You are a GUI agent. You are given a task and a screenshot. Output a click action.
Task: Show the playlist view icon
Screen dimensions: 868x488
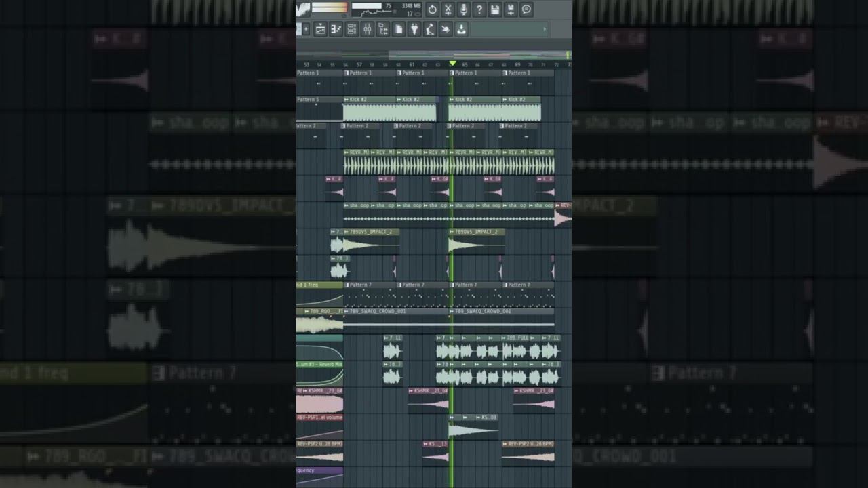point(321,29)
